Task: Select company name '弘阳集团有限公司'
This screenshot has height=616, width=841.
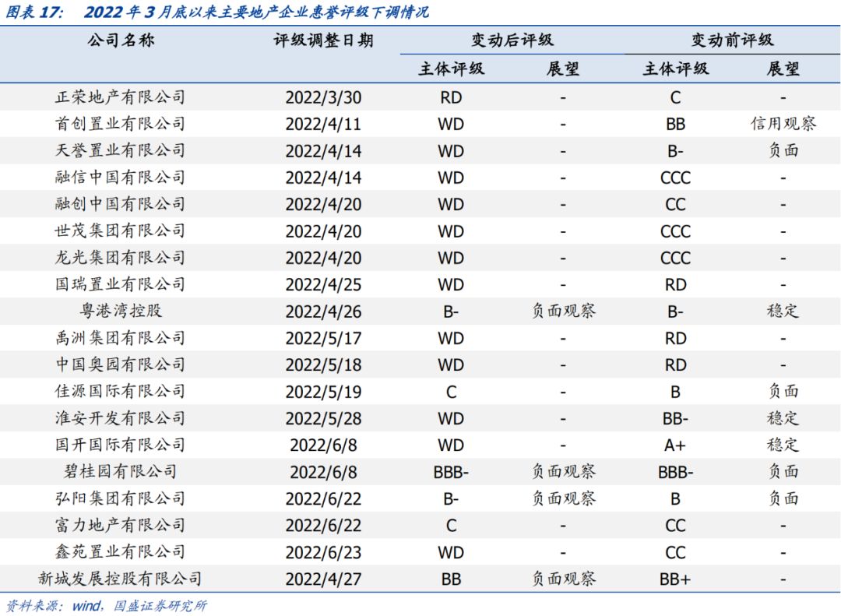Action: coord(120,498)
